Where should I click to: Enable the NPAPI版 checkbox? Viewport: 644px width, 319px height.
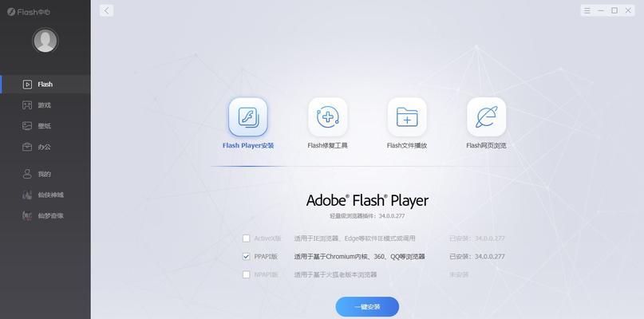(246, 274)
